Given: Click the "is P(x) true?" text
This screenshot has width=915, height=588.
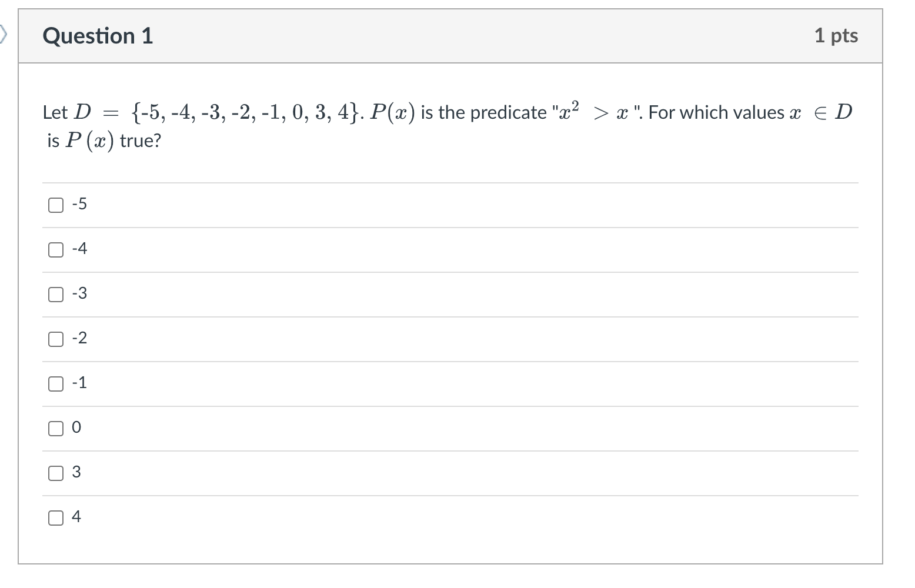Looking at the screenshot, I should click(104, 141).
